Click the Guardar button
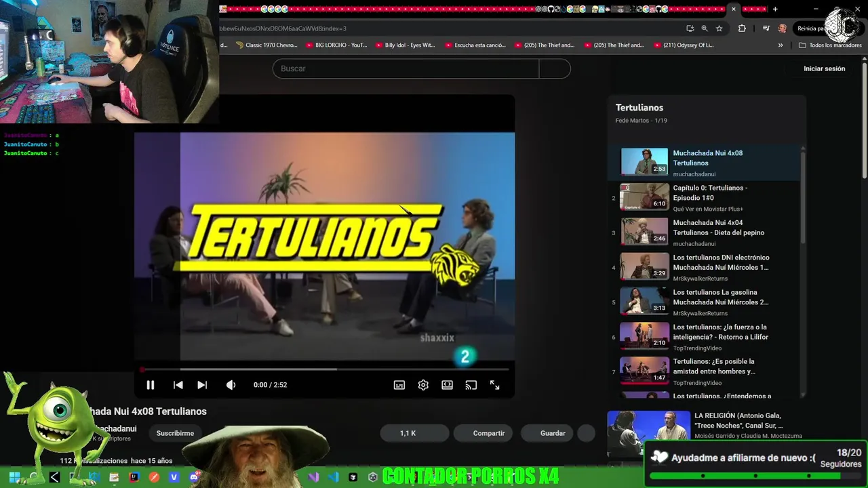The width and height of the screenshot is (868, 488). click(x=547, y=433)
